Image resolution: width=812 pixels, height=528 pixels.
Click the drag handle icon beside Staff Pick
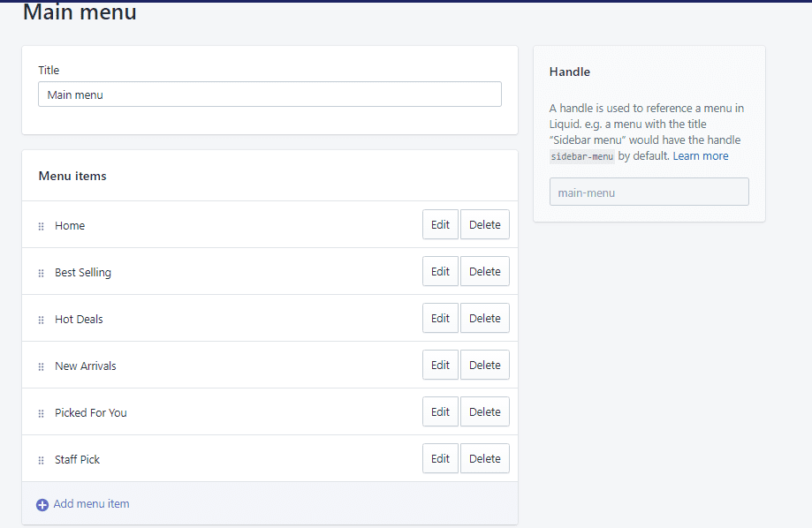pyautogui.click(x=41, y=460)
